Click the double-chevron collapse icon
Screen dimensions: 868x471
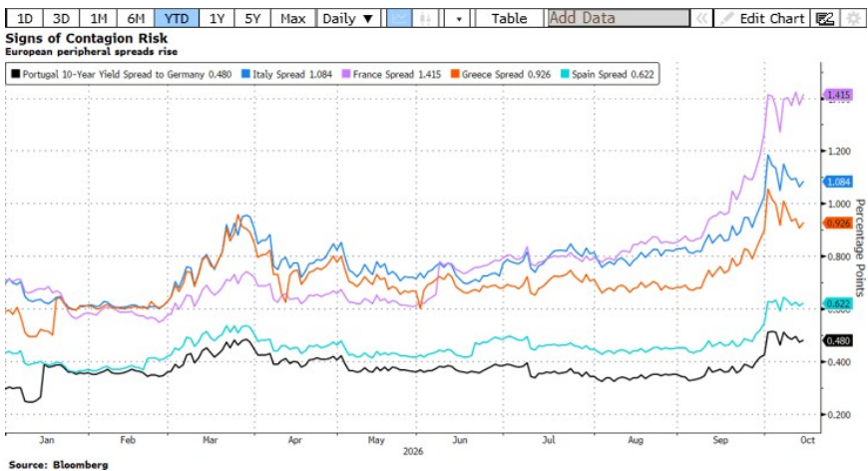[x=701, y=18]
